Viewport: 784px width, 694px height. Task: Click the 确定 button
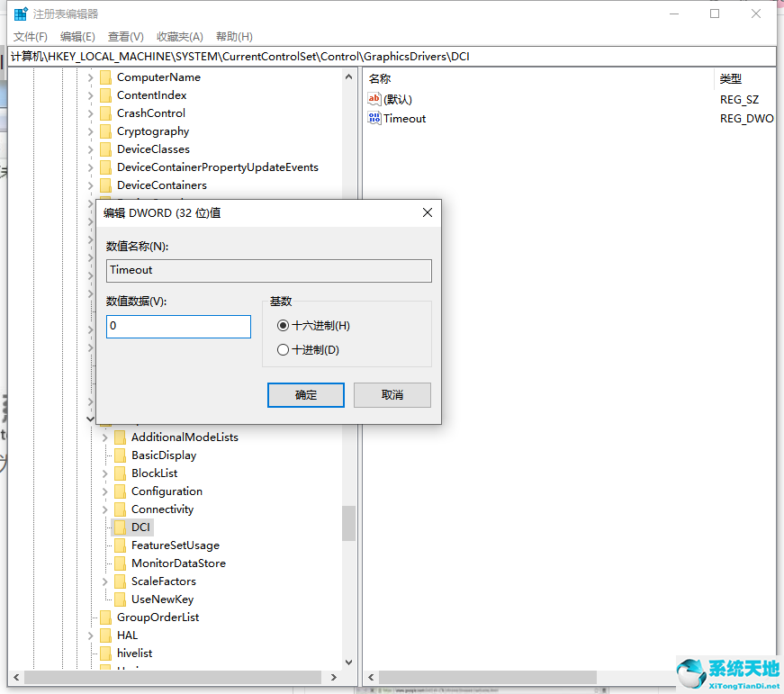pos(306,394)
